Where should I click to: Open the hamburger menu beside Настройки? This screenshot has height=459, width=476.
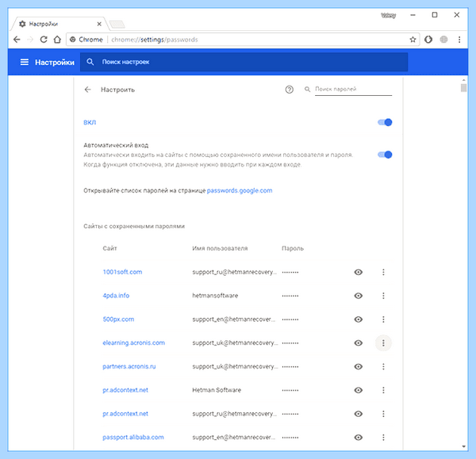click(x=25, y=62)
